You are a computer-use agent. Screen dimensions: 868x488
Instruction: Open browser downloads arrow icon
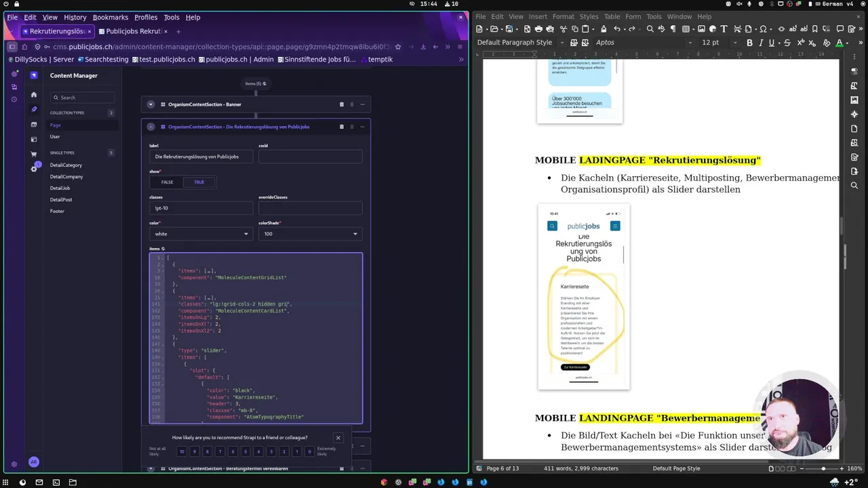[x=423, y=47]
